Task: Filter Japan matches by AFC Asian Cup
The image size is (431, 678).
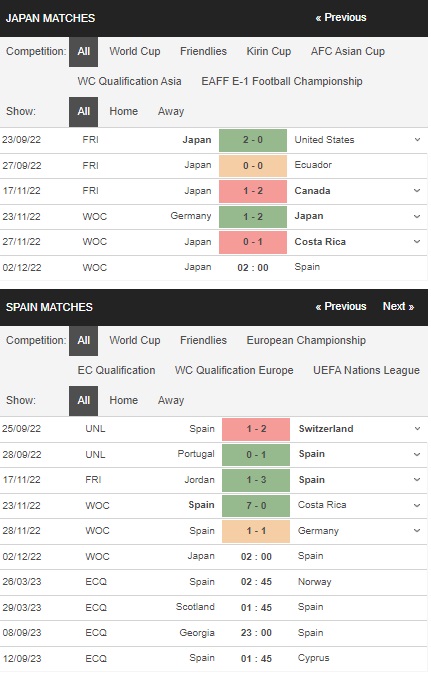Action: click(348, 51)
